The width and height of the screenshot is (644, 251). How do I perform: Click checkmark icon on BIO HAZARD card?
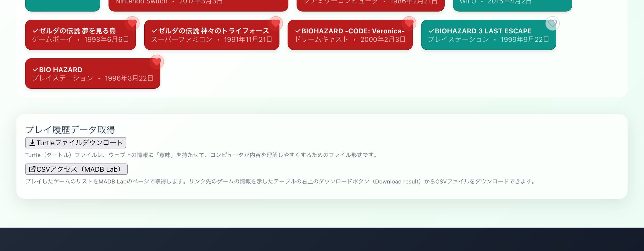tap(35, 70)
